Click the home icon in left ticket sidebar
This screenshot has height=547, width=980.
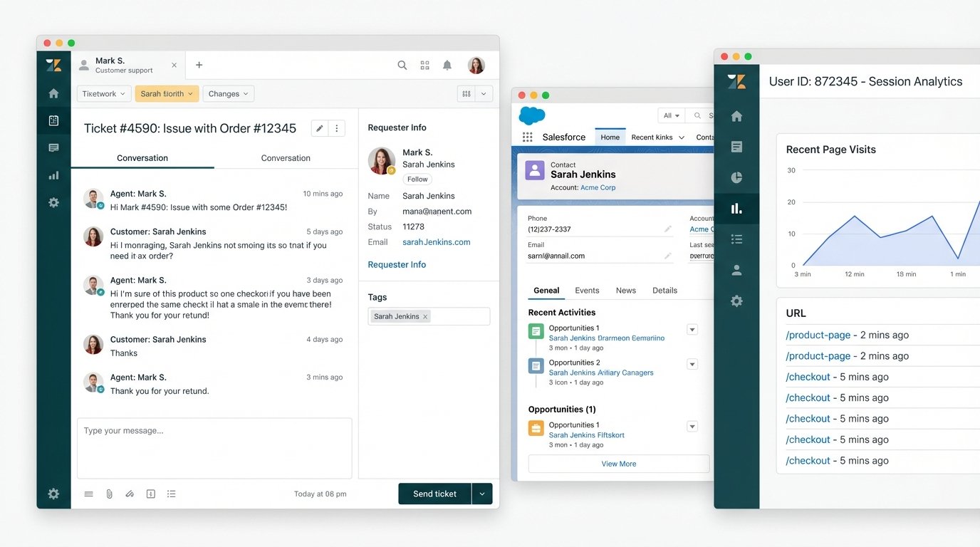coord(53,93)
